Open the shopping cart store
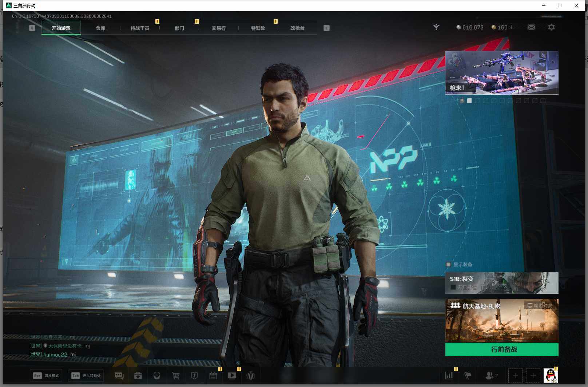 tap(176, 376)
